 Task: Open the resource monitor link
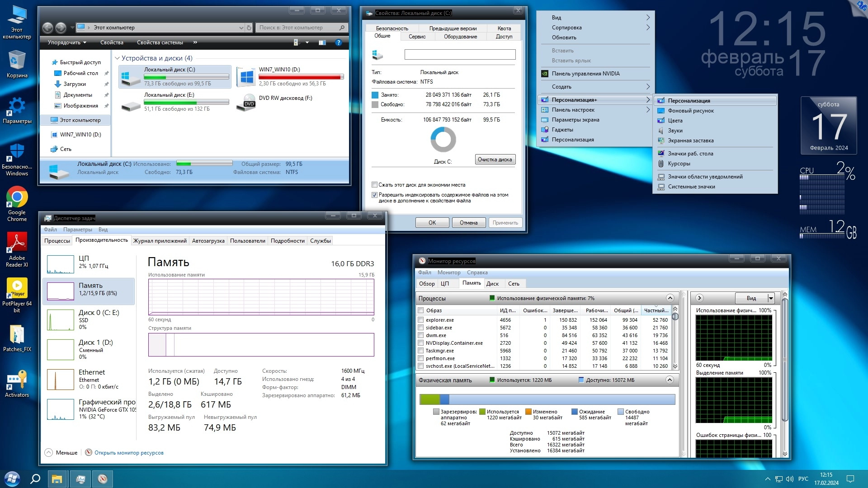point(129,453)
